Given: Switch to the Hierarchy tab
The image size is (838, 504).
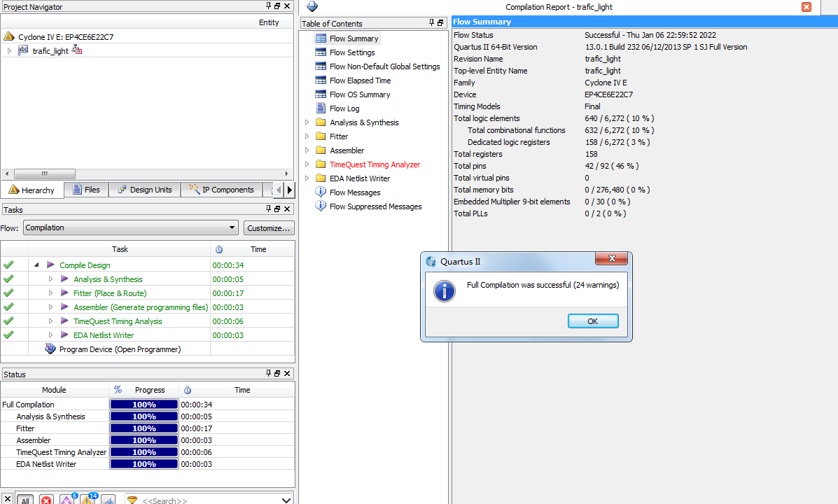Looking at the screenshot, I should point(32,190).
